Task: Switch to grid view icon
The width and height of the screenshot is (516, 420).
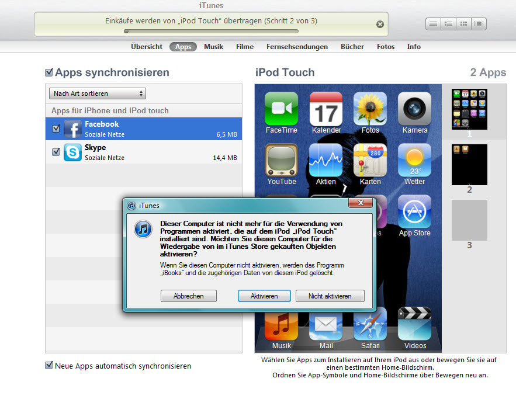Action: pyautogui.click(x=463, y=24)
